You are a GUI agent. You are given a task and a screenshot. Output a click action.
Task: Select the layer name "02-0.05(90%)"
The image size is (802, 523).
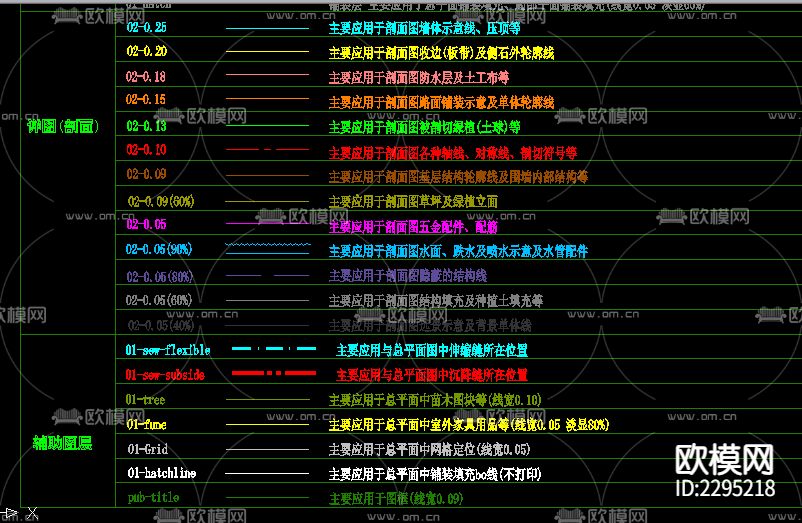coord(159,249)
